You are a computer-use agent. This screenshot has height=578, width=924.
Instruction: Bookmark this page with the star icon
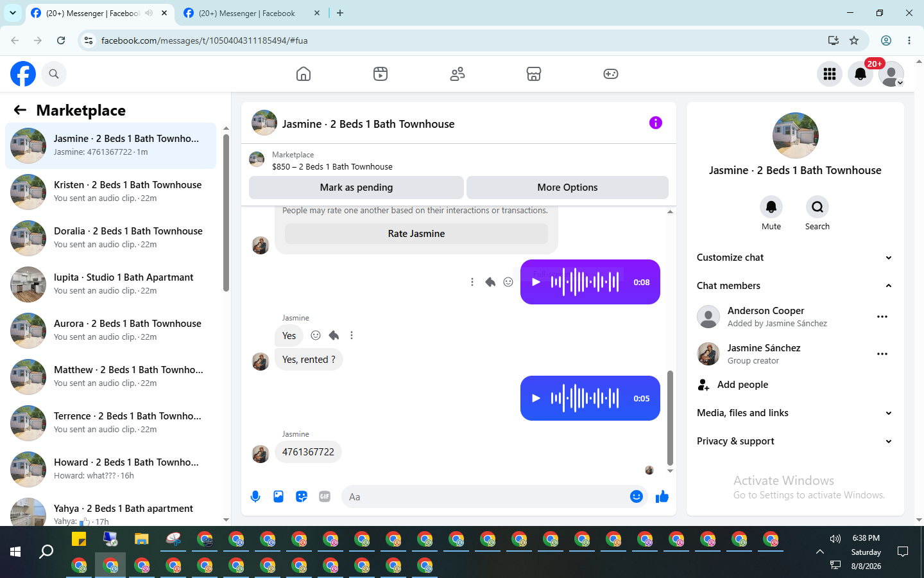point(854,40)
